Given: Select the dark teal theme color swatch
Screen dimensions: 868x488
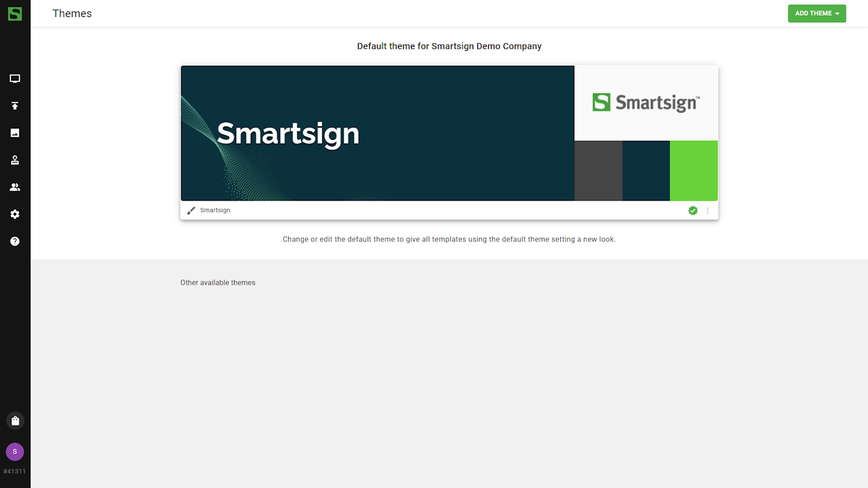Looking at the screenshot, I should pyautogui.click(x=646, y=171).
